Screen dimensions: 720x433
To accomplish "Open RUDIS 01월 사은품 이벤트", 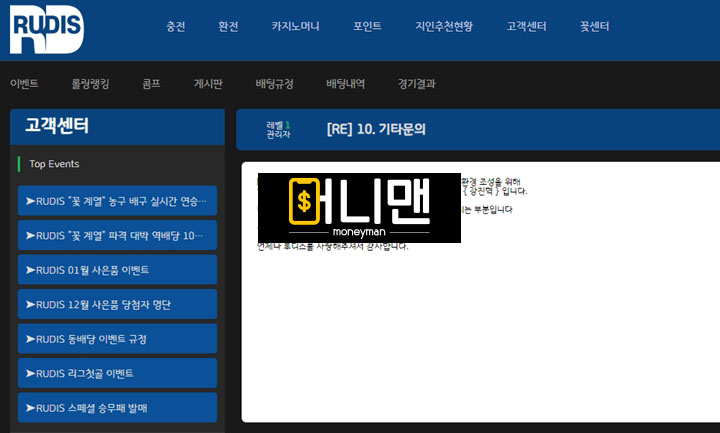I will coord(118,270).
